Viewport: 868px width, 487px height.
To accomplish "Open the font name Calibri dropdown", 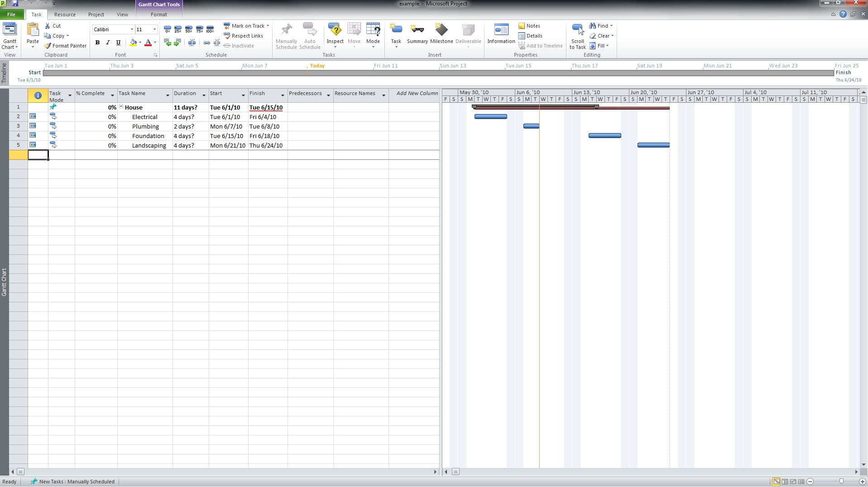I will [x=132, y=29].
